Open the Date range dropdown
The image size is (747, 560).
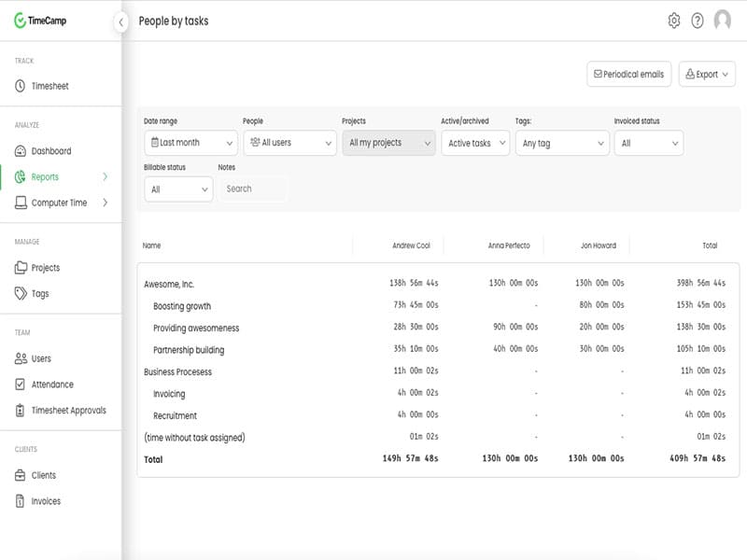click(x=190, y=143)
